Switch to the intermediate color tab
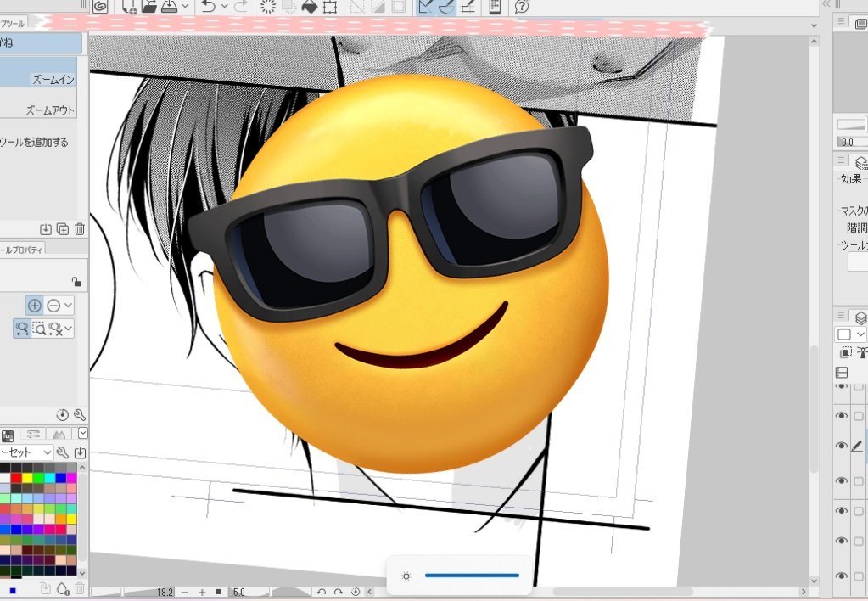868x601 pixels. [59, 435]
